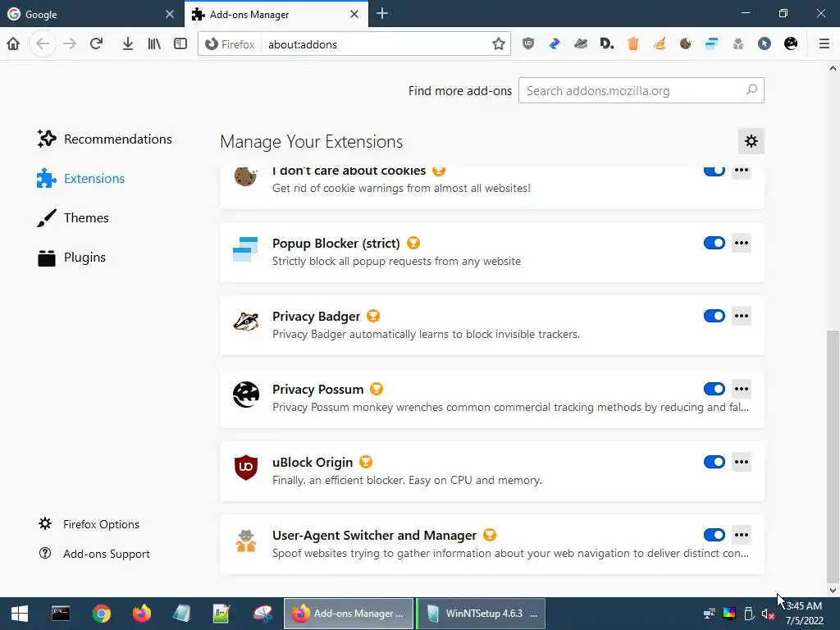
Task: Open the command prompt taskbar icon
Action: (61, 614)
